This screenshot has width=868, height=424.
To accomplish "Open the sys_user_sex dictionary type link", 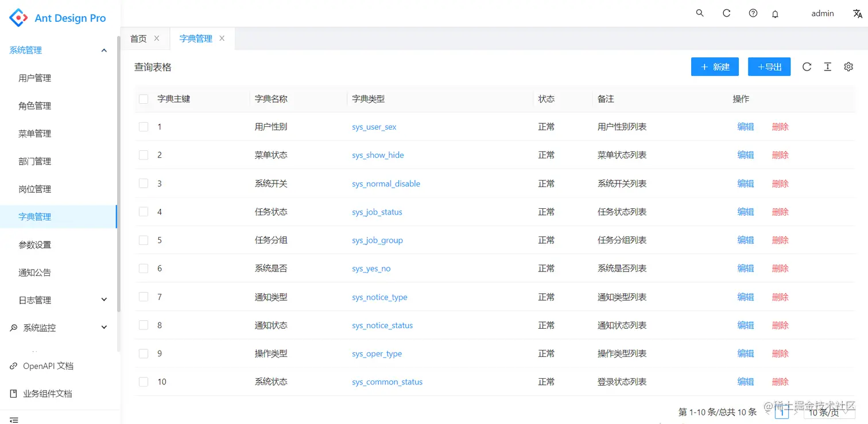I will click(374, 127).
